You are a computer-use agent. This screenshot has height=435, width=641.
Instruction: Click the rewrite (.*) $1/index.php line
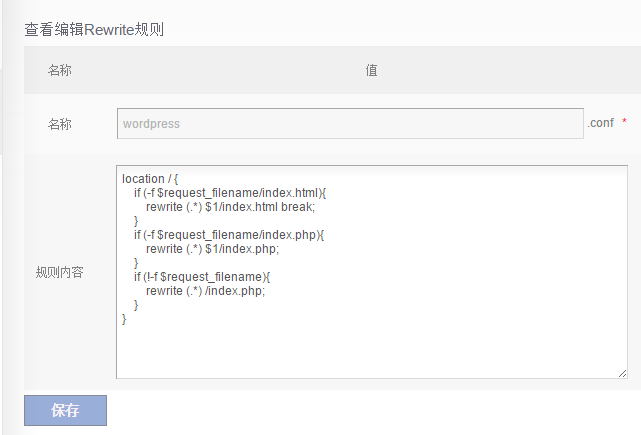tap(212, 249)
